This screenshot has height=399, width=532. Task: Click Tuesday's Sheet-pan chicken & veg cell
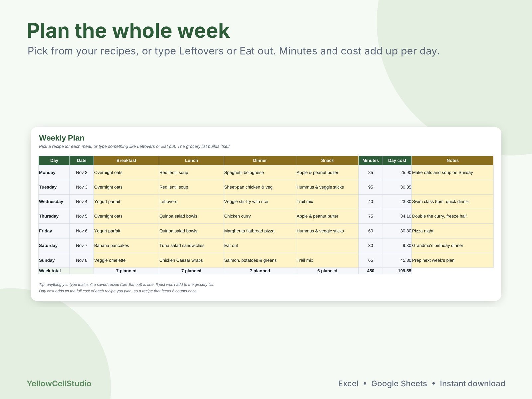[260, 187]
